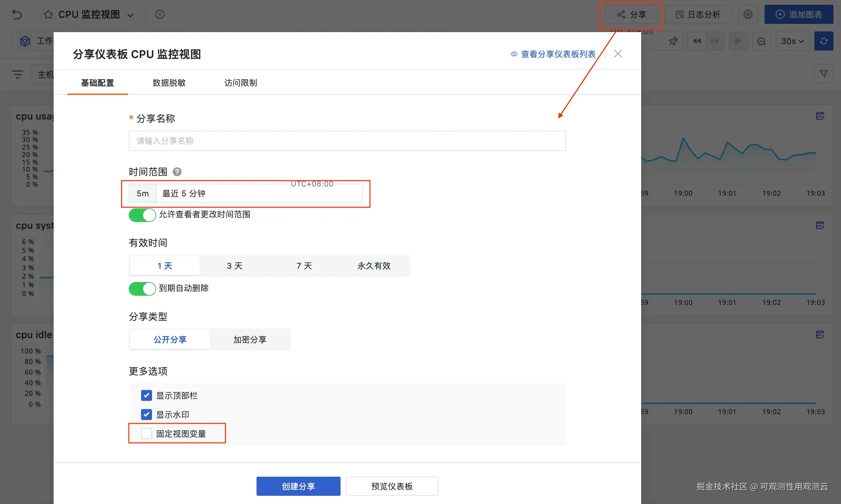Expand the CPU 监控视图 title dropdown
Viewport: 841px width, 504px height.
point(130,15)
